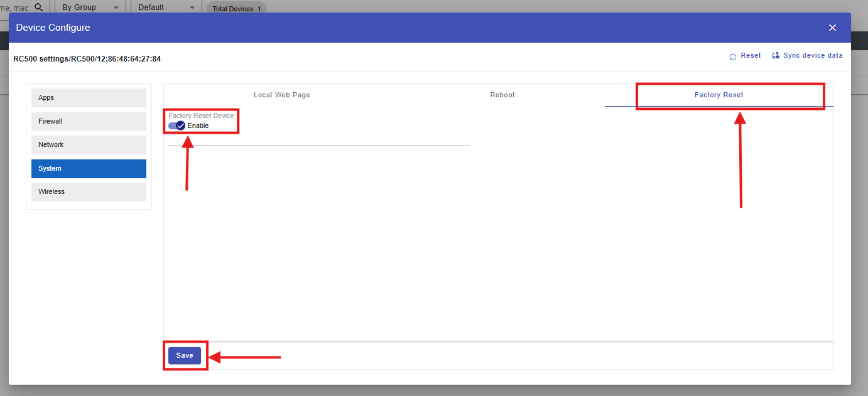Screen dimensions: 868x396
Task: Open the Apps settings section
Action: coord(89,98)
